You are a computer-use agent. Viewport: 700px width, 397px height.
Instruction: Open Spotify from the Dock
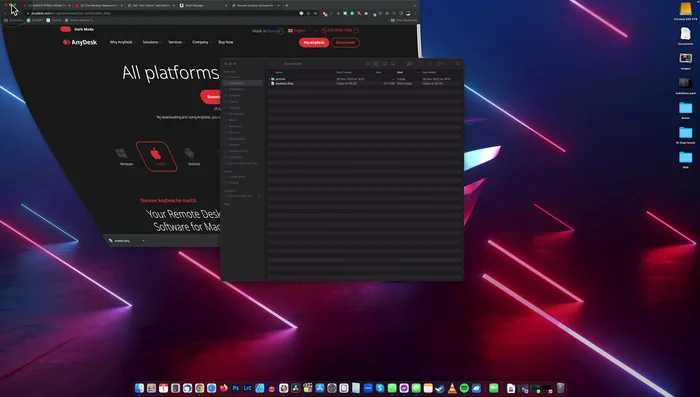pos(464,388)
